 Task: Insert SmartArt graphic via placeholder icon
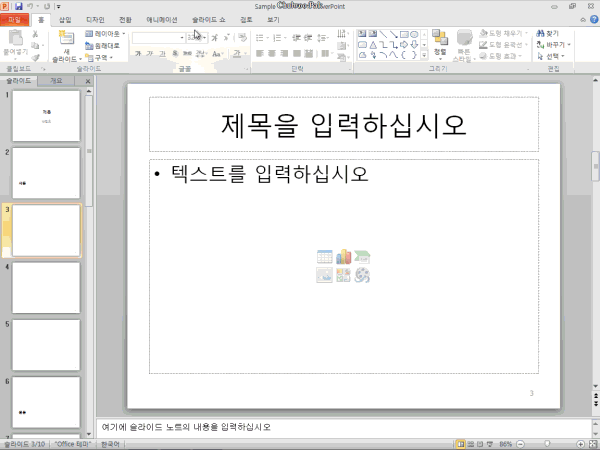click(362, 257)
